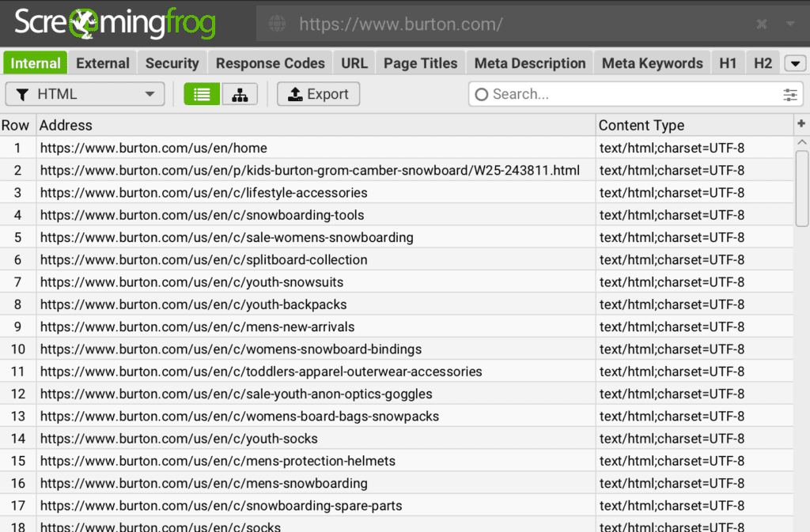The height and width of the screenshot is (532, 810).
Task: Switch to tree view
Action: [240, 94]
